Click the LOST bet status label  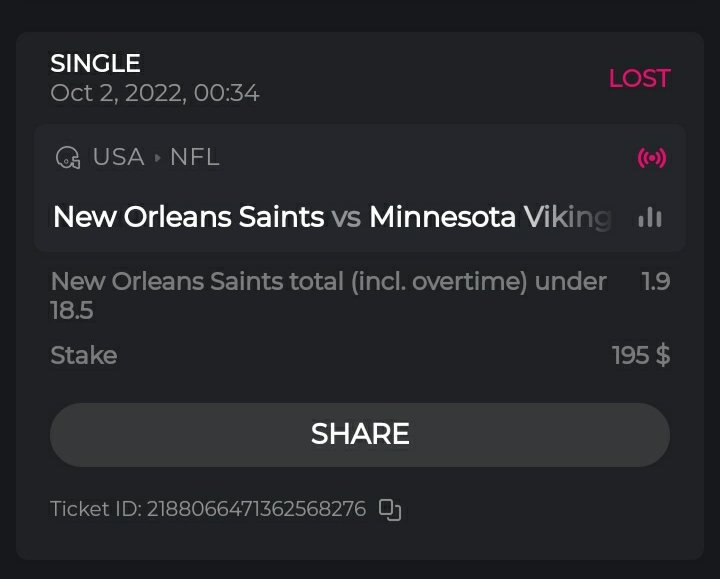coord(639,79)
